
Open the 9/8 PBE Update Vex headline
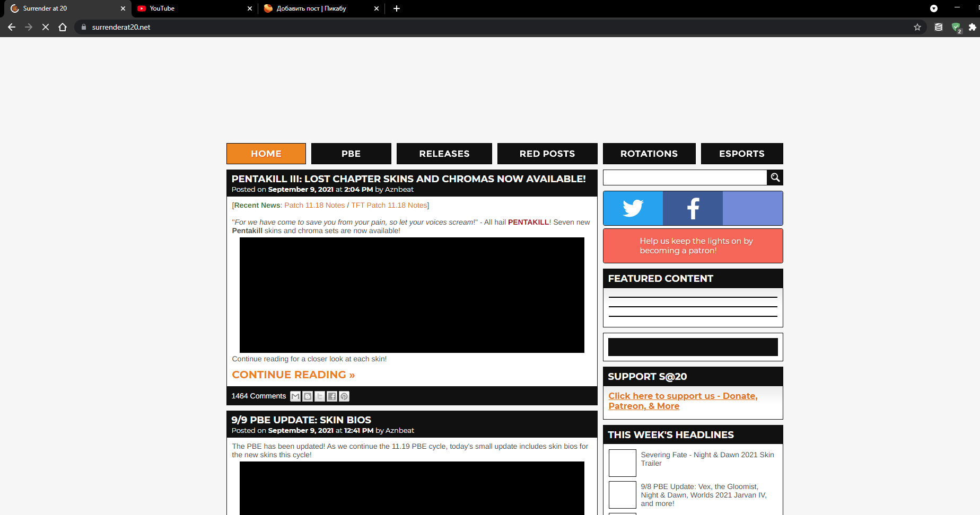(704, 495)
